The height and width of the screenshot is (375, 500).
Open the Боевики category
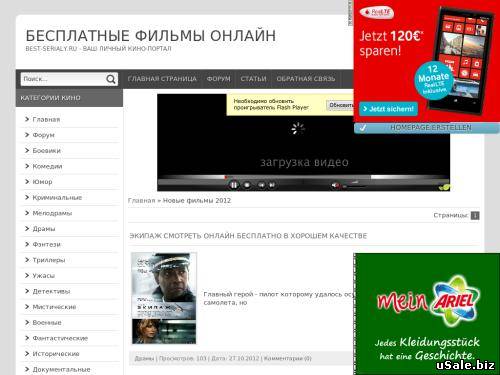pyautogui.click(x=47, y=151)
